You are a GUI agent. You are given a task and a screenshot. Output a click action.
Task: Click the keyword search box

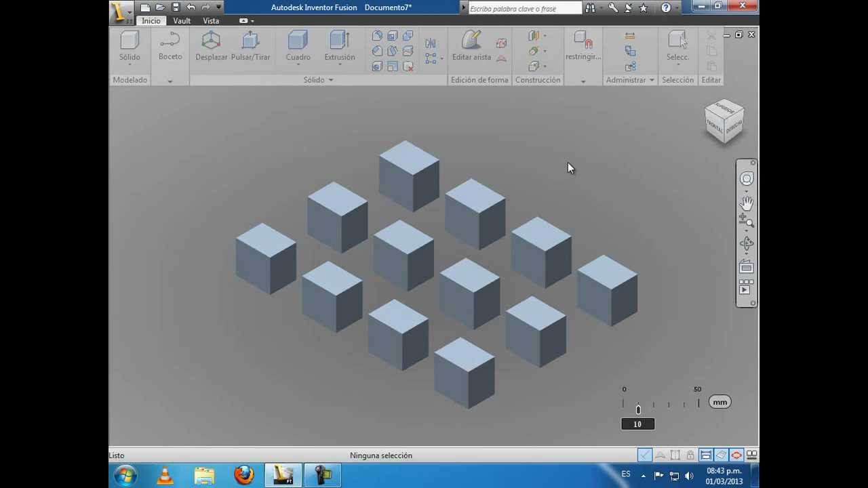click(x=525, y=8)
